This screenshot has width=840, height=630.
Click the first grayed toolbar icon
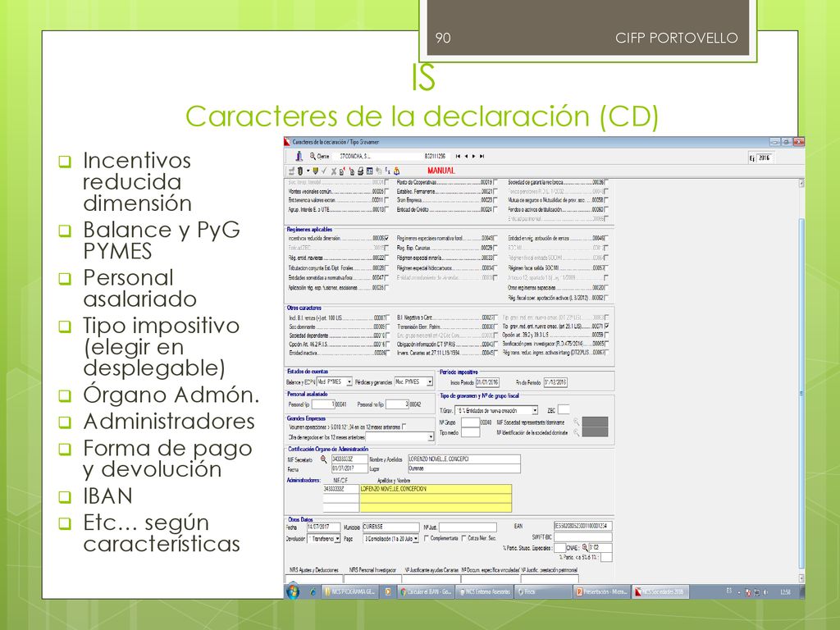[x=291, y=171]
